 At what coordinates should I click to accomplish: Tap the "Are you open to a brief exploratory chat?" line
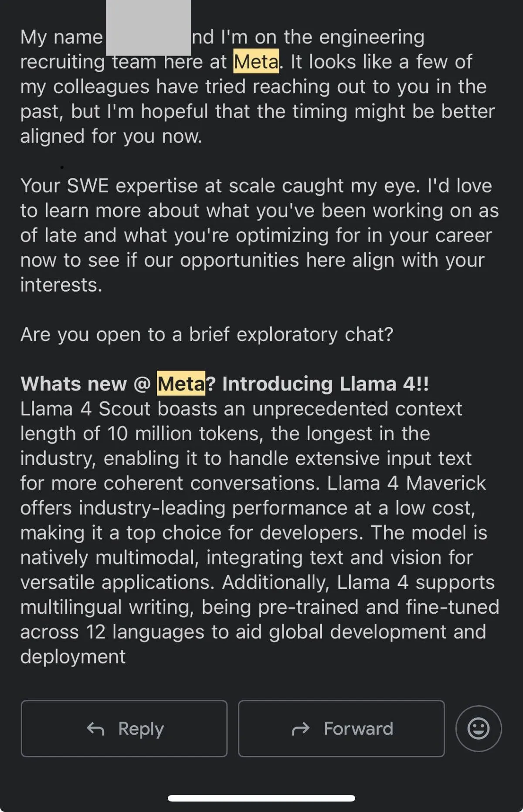[207, 334]
